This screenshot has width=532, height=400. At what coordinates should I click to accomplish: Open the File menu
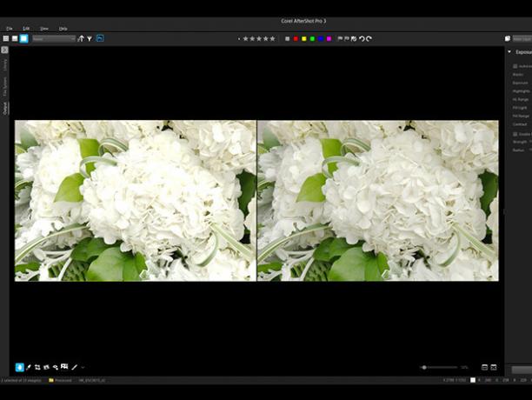tap(10, 29)
